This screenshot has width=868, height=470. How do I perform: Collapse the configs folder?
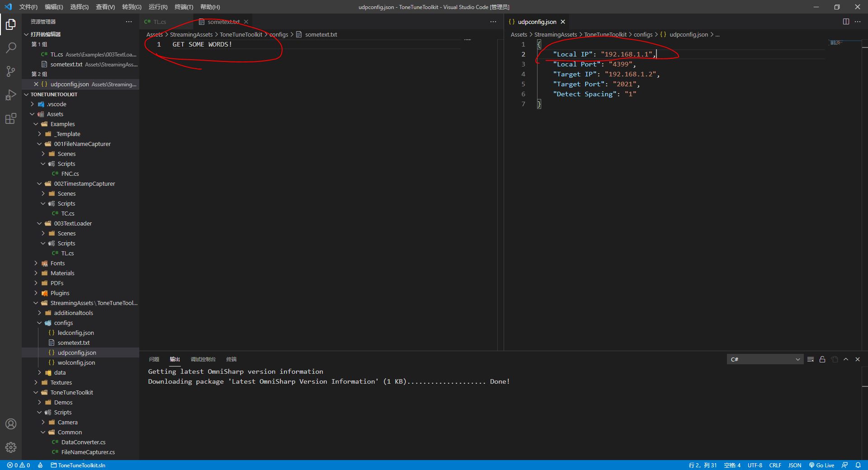pos(80,323)
